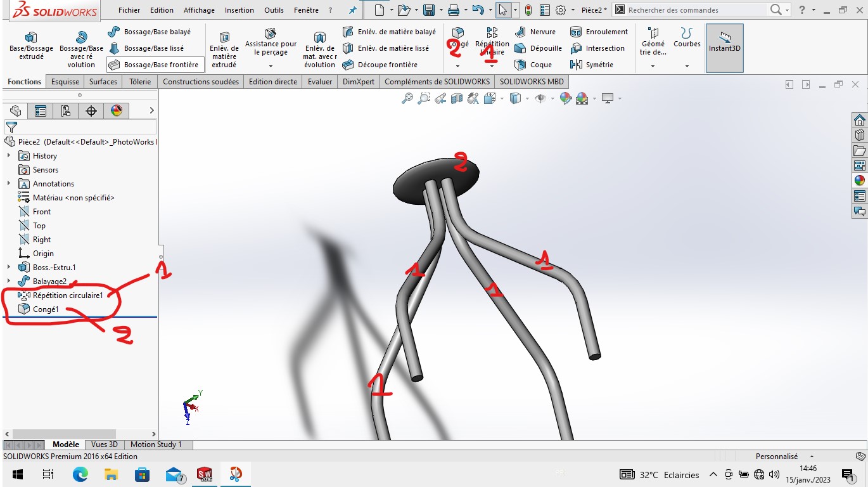
Task: Open Microsoft Edge from the taskbar
Action: tap(80, 474)
